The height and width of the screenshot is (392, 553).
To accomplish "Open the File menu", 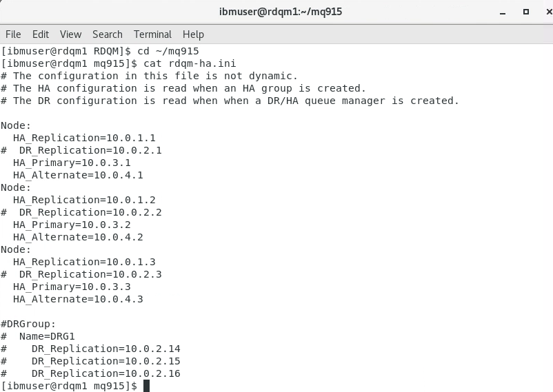I will (13, 34).
